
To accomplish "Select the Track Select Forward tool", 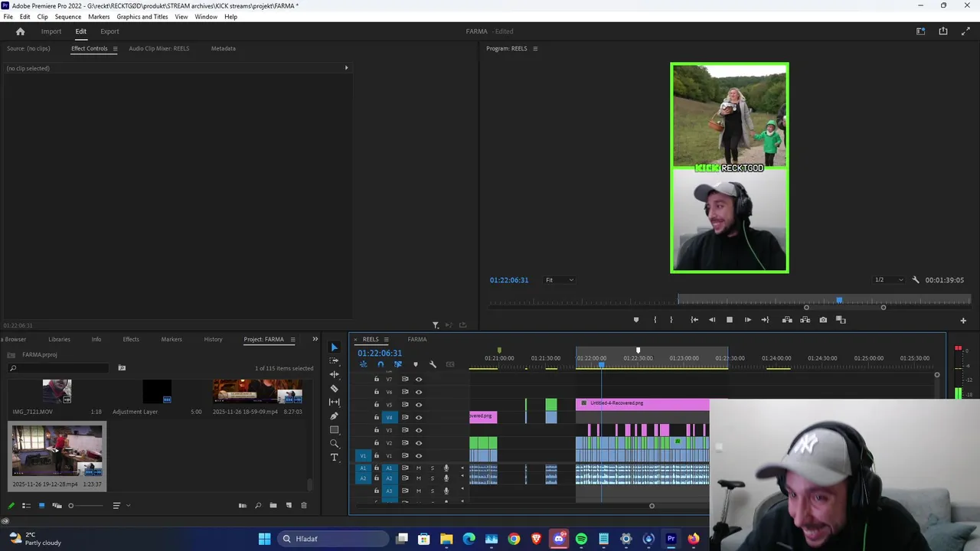I will 334,360.
